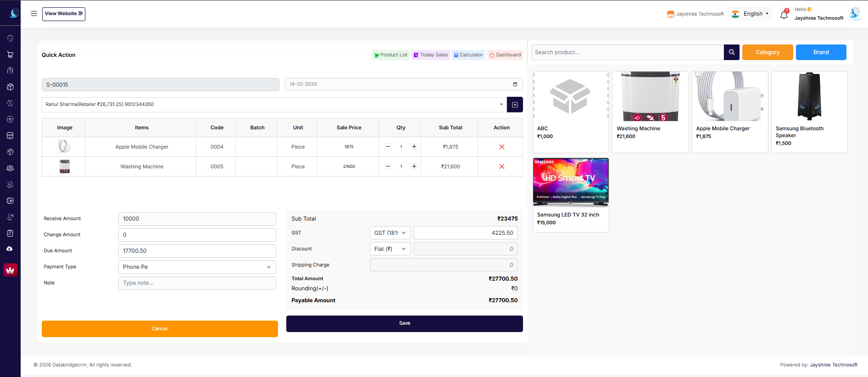
Task: Click the invoice number S-00015 field
Action: [x=161, y=85]
